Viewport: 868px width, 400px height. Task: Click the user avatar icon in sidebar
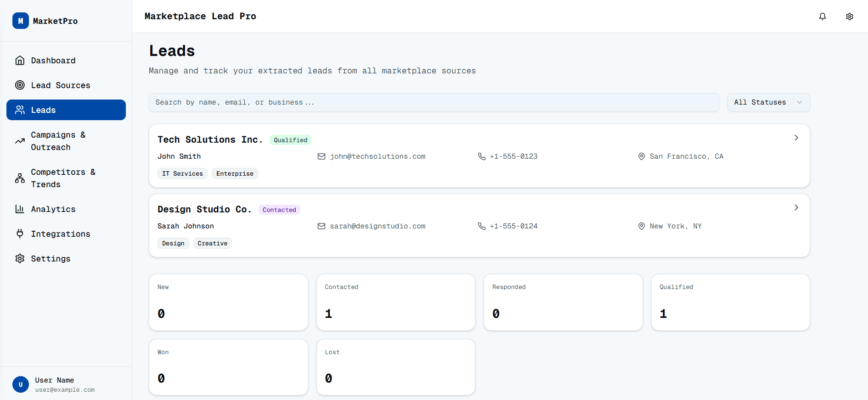20,384
